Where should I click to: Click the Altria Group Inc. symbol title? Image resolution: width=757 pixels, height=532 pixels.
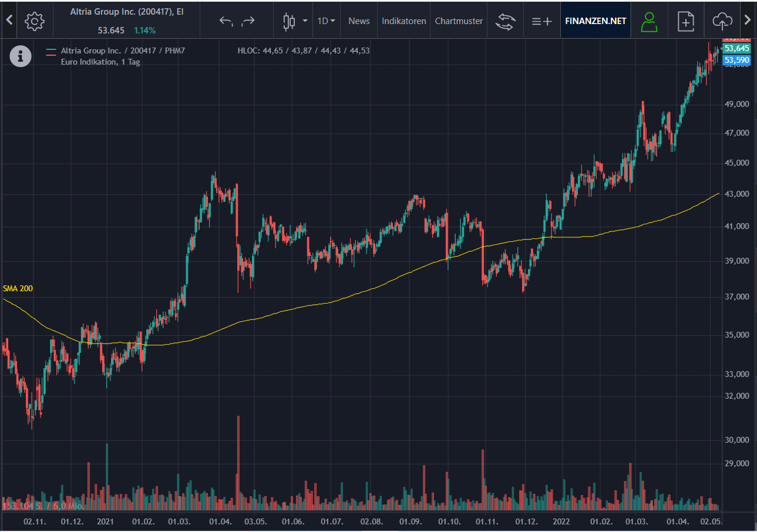(x=127, y=11)
